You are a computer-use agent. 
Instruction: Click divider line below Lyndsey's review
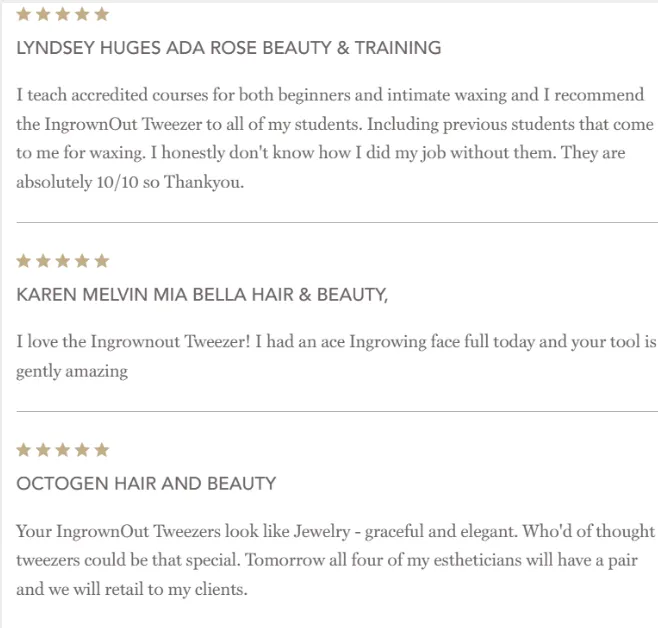(337, 223)
